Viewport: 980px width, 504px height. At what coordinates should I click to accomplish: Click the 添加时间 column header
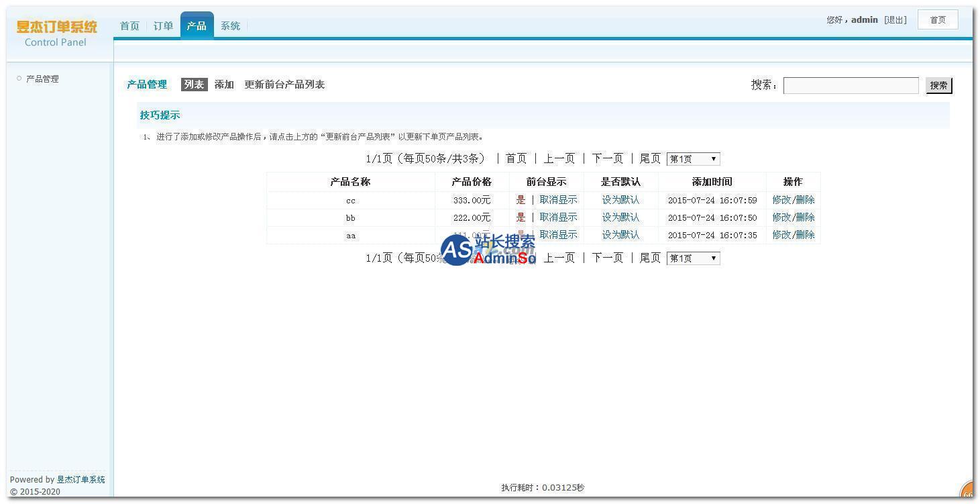coord(712,182)
